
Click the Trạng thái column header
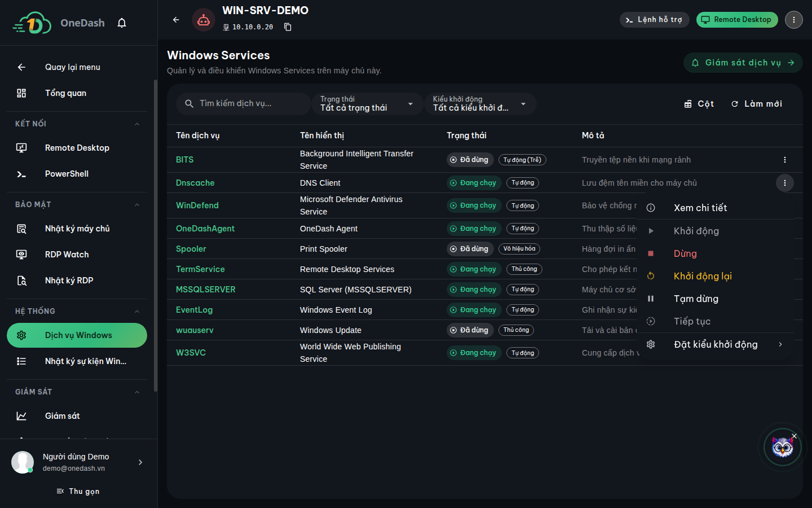point(466,135)
